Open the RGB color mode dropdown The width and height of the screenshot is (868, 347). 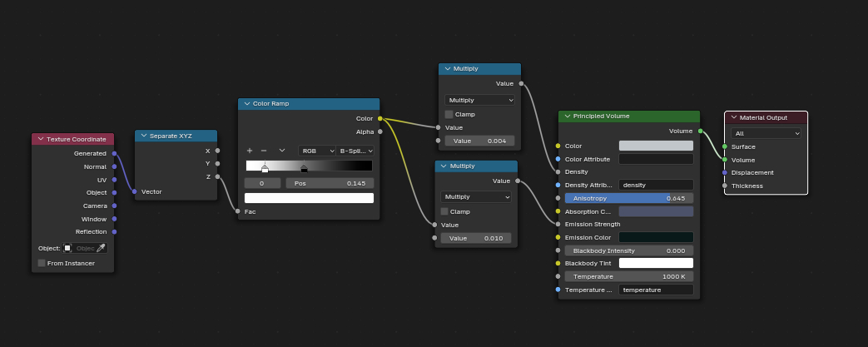coord(317,151)
